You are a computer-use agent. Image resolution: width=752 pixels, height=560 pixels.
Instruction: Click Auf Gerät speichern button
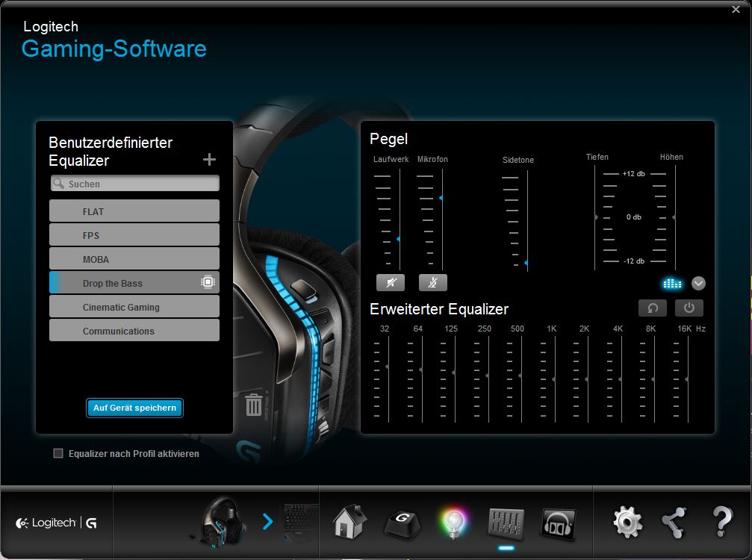pyautogui.click(x=134, y=408)
